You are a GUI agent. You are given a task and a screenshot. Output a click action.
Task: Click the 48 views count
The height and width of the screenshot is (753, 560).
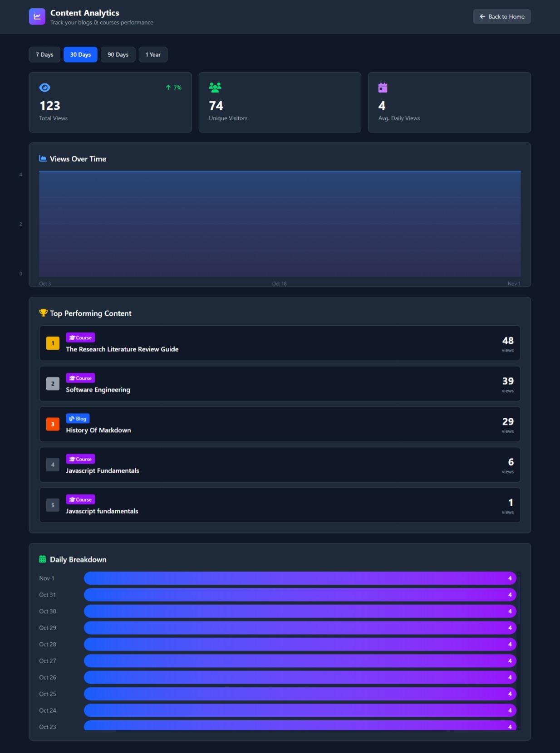click(508, 341)
